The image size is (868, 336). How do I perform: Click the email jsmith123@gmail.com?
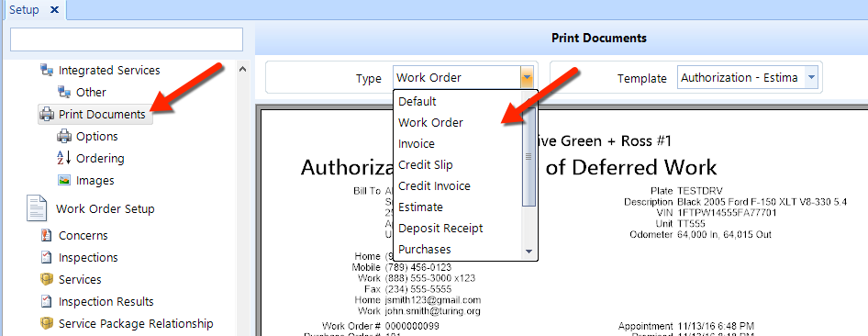(x=433, y=300)
